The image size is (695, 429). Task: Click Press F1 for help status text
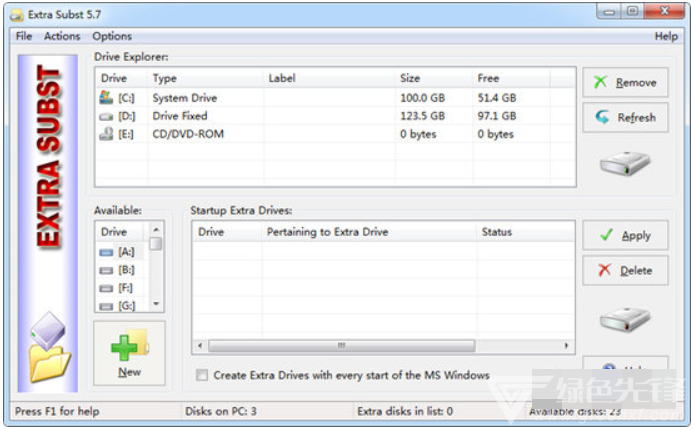click(57, 411)
